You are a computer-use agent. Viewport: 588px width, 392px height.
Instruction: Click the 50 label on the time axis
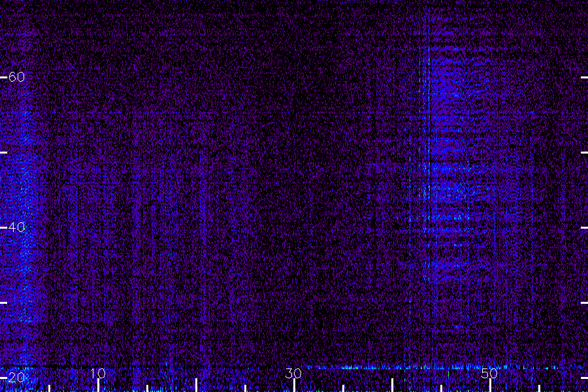tap(489, 373)
